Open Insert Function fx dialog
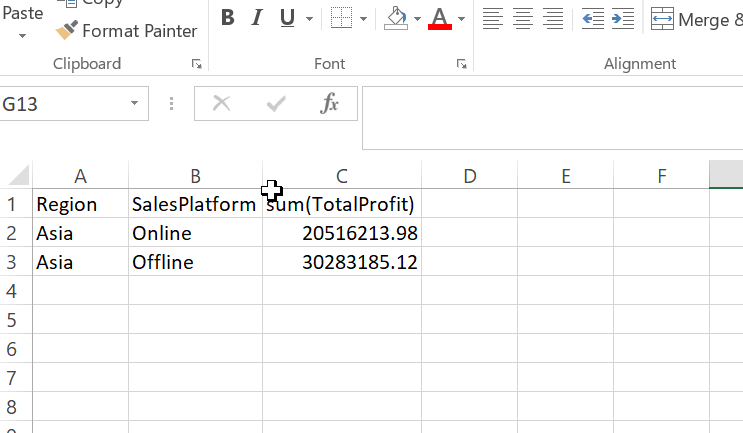 [329, 103]
